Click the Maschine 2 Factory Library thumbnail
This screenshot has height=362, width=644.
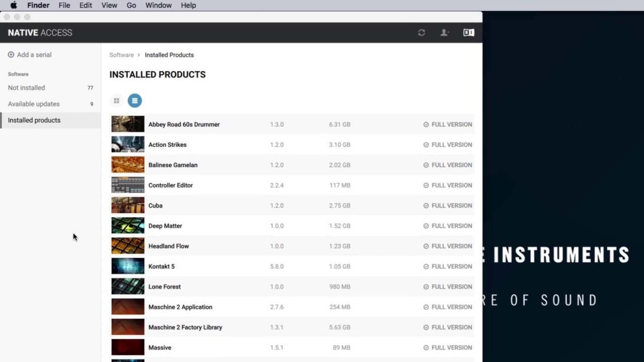pyautogui.click(x=128, y=327)
